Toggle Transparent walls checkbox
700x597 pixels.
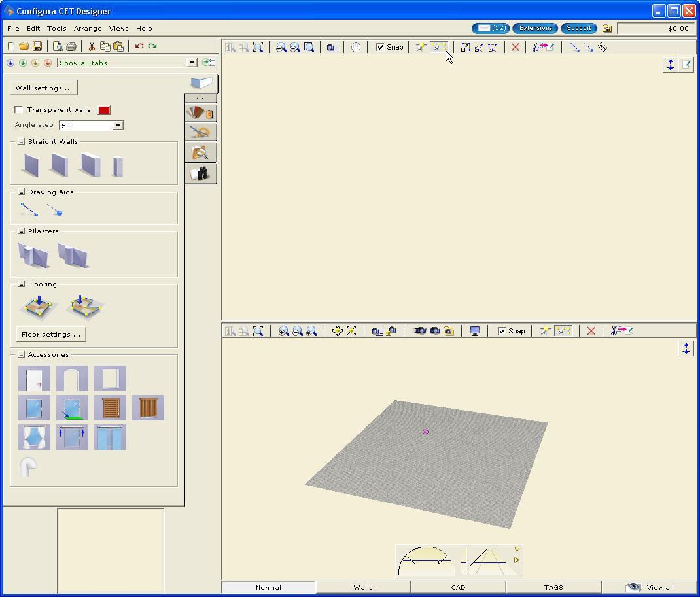(18, 109)
